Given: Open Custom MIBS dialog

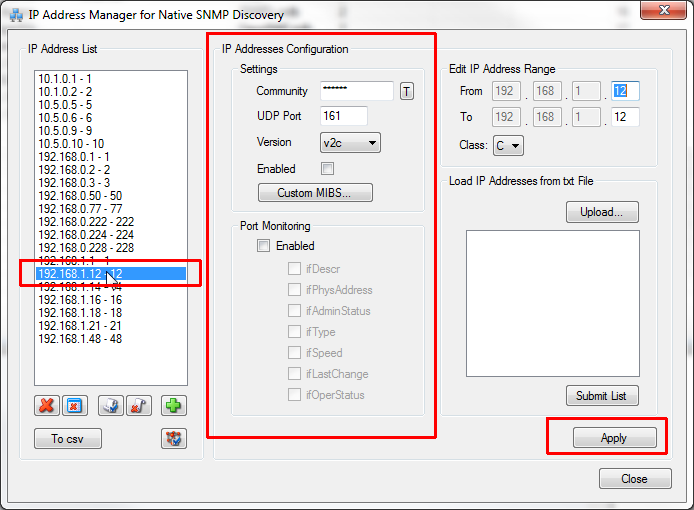Looking at the screenshot, I should [316, 192].
